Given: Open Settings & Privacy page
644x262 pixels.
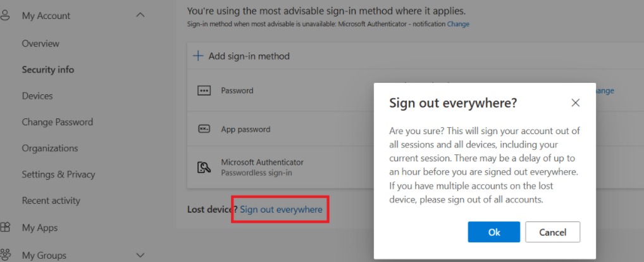Looking at the screenshot, I should point(58,175).
